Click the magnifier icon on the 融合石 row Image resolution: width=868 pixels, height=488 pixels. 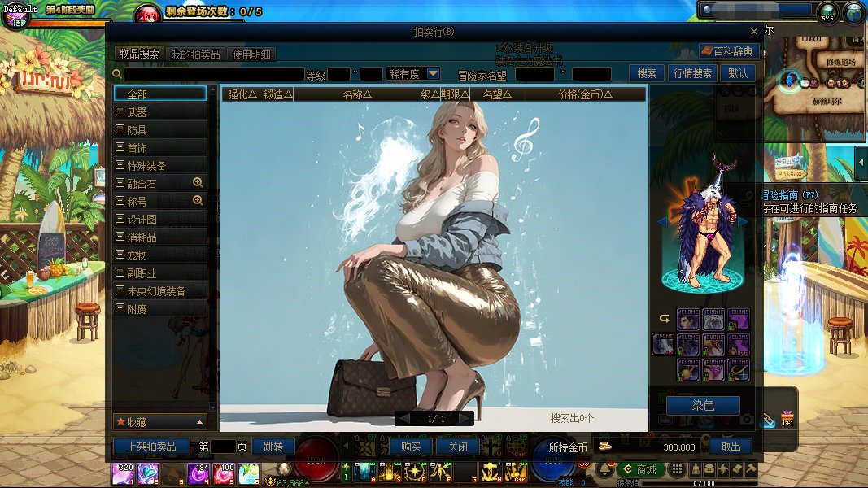tap(198, 182)
